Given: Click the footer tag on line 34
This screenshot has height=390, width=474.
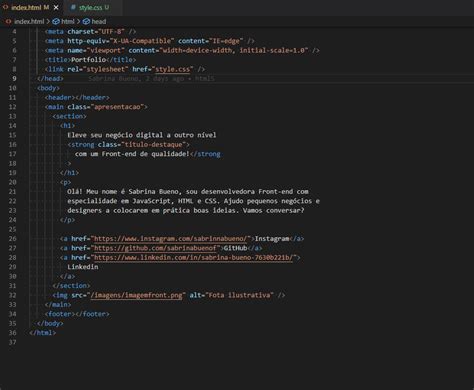Looking at the screenshot, I should tap(77, 314).
